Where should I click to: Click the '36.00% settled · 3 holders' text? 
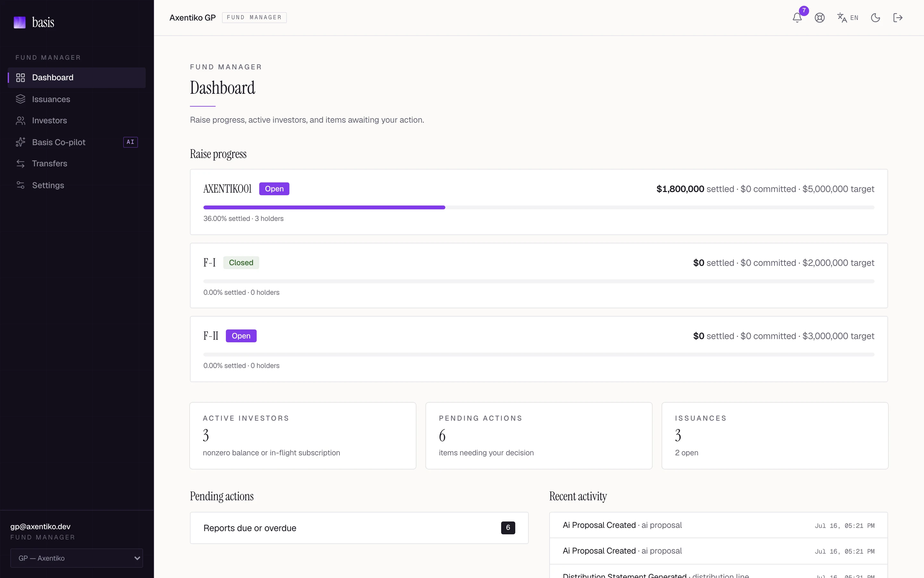point(243,219)
